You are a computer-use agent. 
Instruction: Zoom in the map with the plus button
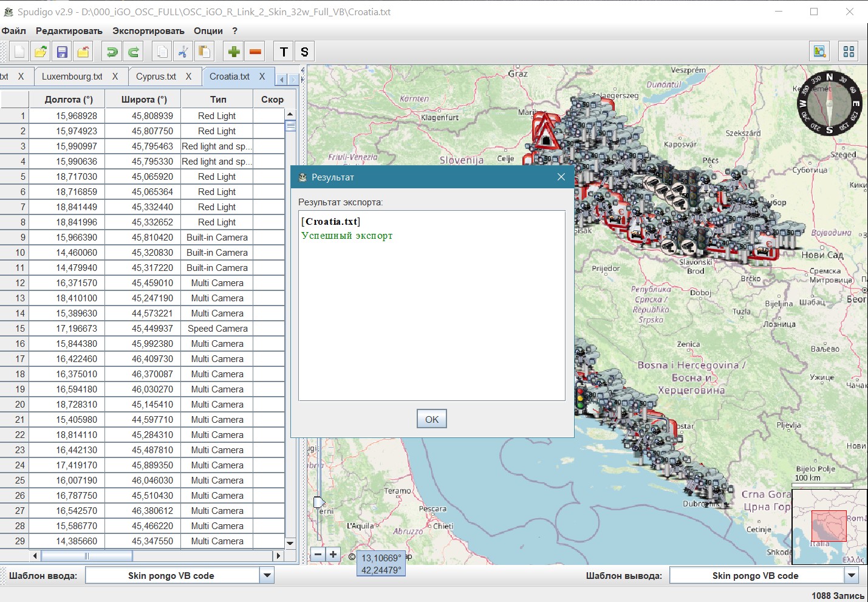pyautogui.click(x=333, y=554)
